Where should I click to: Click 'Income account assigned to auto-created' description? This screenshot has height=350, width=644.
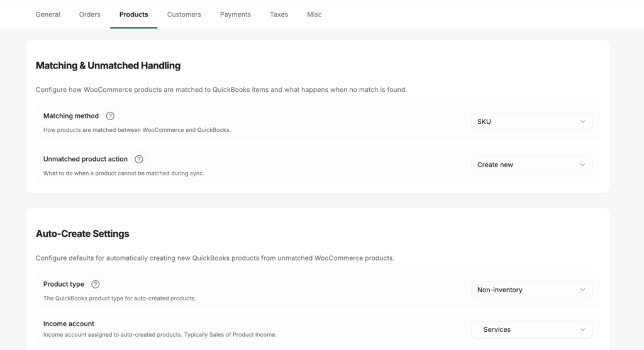tap(160, 335)
